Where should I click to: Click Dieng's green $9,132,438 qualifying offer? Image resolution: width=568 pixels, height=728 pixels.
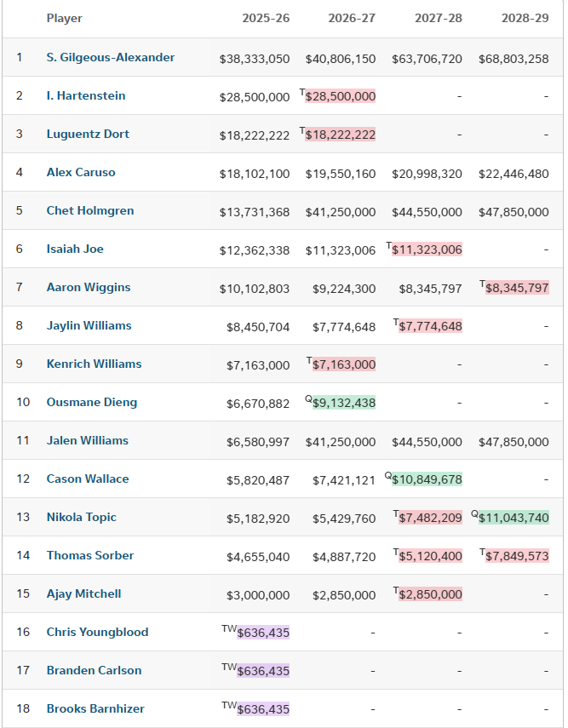tap(344, 404)
